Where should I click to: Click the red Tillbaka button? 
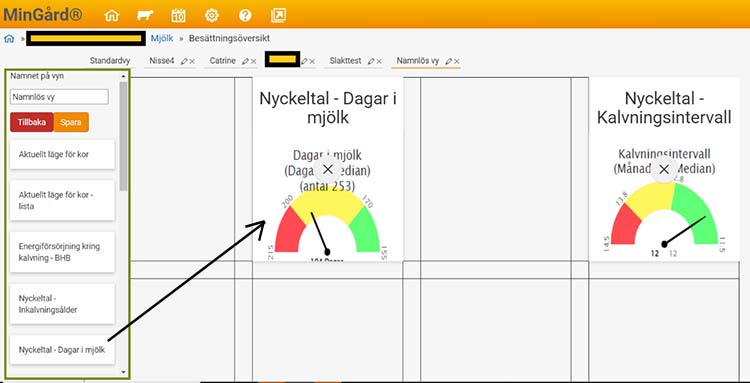pyautogui.click(x=32, y=122)
